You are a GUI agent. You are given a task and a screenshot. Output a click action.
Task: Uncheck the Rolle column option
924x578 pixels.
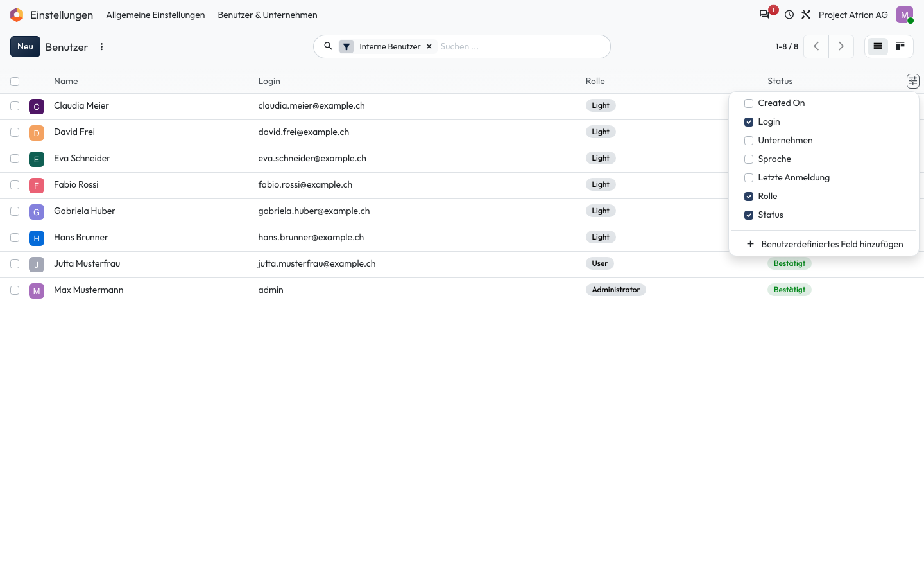click(749, 197)
